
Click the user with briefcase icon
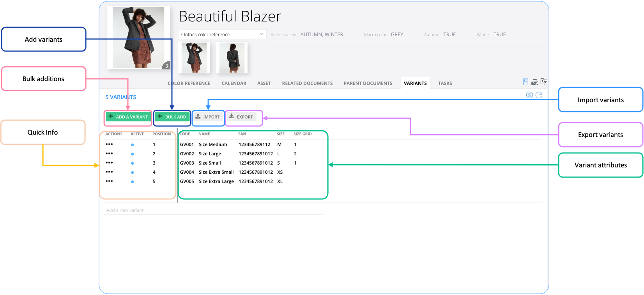click(x=534, y=82)
